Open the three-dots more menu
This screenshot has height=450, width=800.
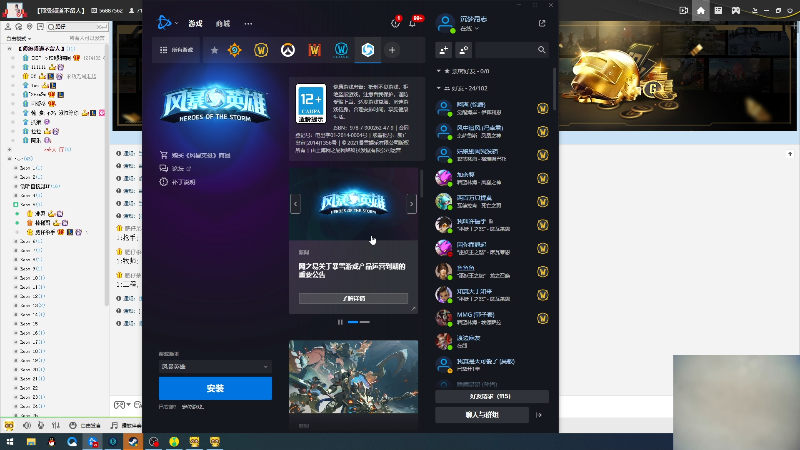point(248,23)
